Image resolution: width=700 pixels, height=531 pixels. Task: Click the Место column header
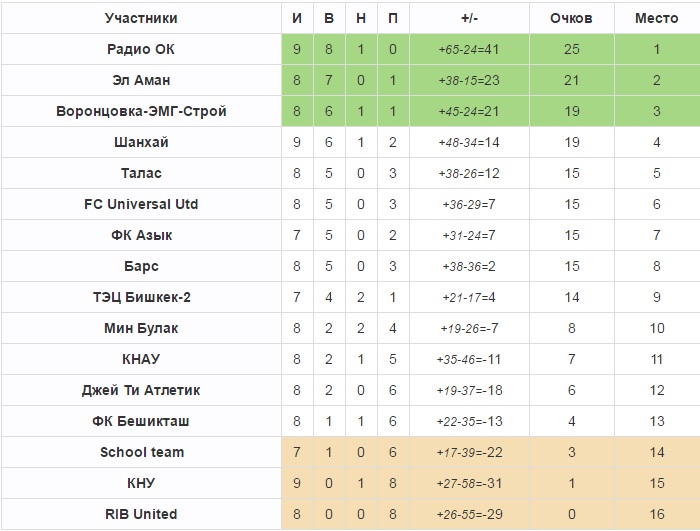point(657,18)
